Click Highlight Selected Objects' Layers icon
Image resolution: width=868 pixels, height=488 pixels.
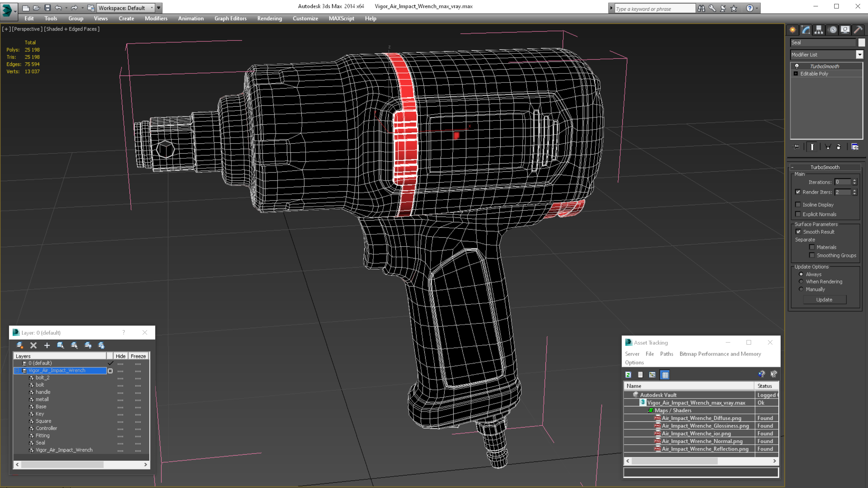[74, 345]
